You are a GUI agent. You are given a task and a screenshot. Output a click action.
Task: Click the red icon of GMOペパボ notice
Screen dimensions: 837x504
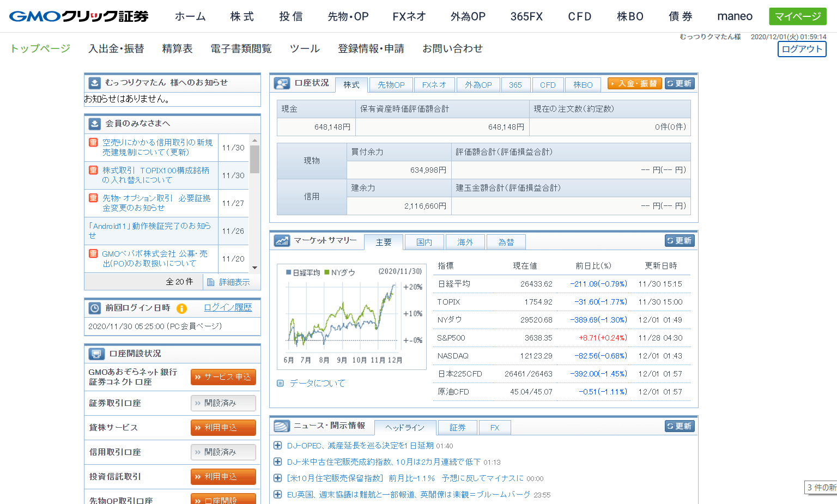93,253
